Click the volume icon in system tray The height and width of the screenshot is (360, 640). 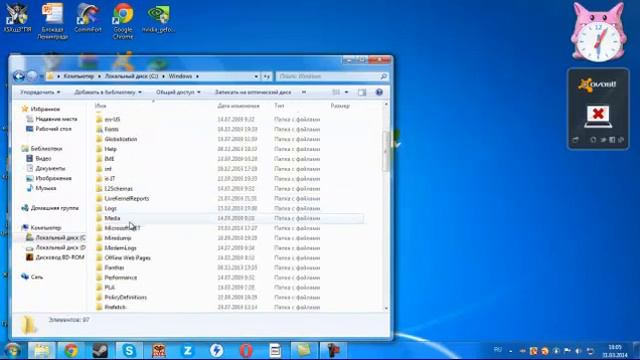(578, 351)
